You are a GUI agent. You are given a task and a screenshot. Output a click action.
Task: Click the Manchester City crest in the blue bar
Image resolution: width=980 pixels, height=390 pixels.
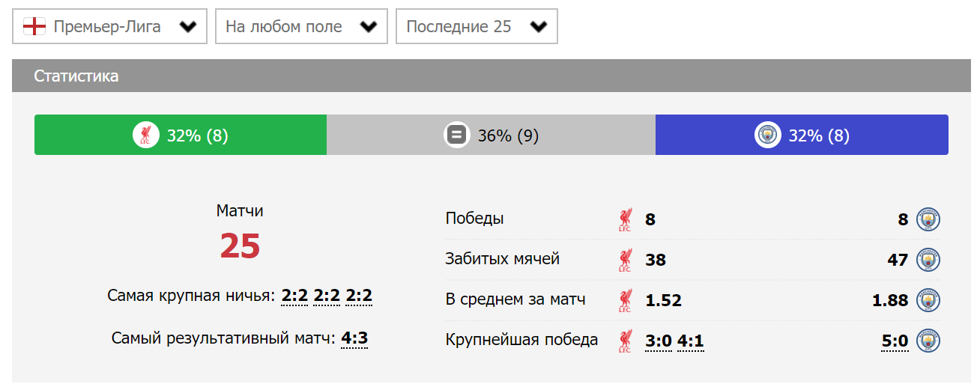(767, 135)
